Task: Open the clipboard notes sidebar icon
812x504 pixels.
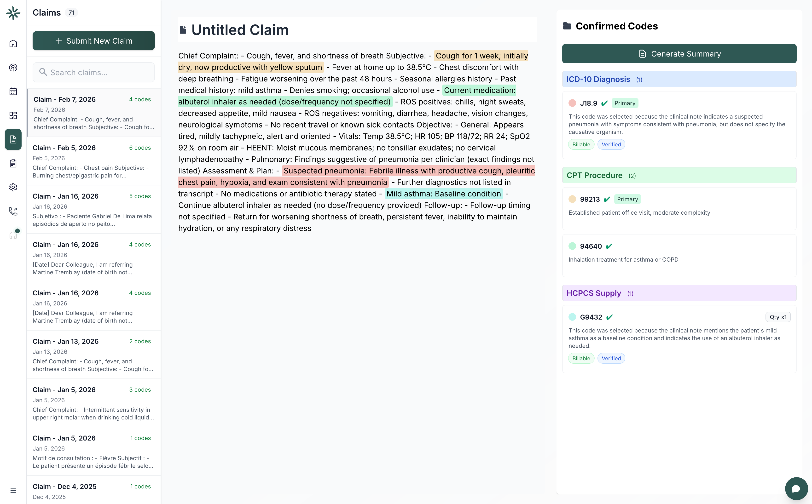Action: pyautogui.click(x=13, y=163)
